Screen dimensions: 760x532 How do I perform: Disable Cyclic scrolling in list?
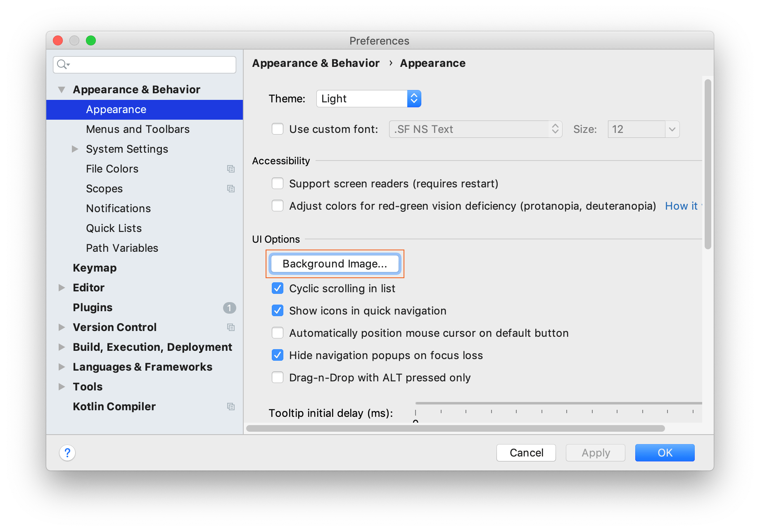[277, 288]
